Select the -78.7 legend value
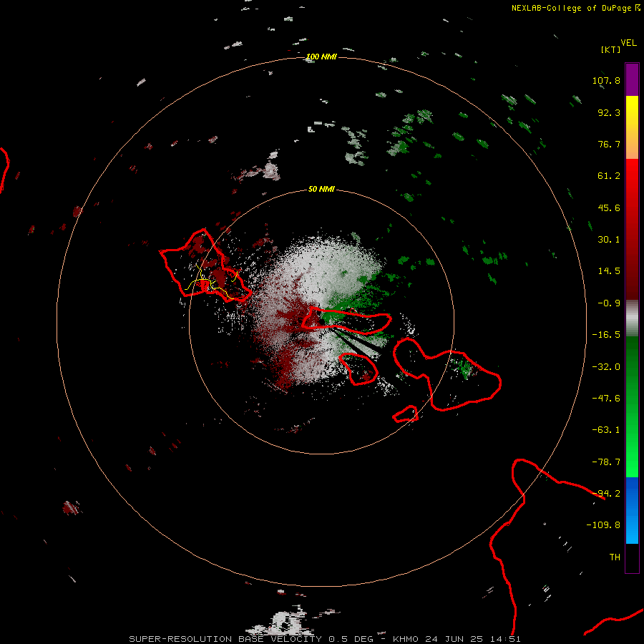 [606, 462]
